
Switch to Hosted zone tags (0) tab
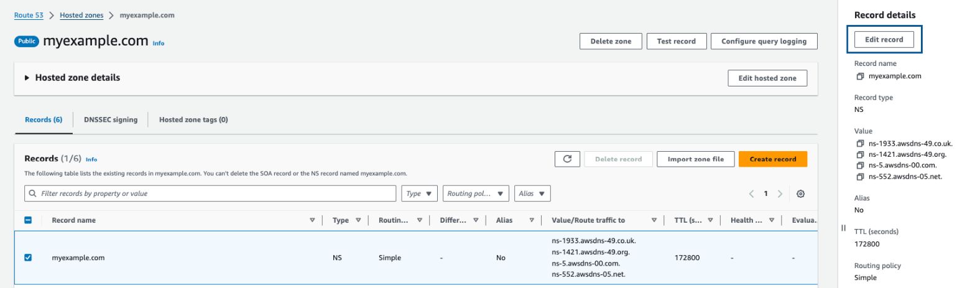(193, 120)
